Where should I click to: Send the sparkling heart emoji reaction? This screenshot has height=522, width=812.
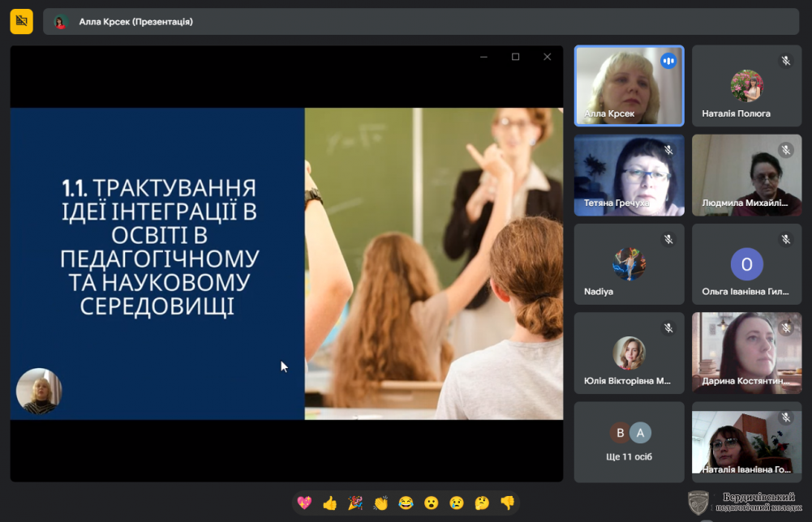[304, 503]
